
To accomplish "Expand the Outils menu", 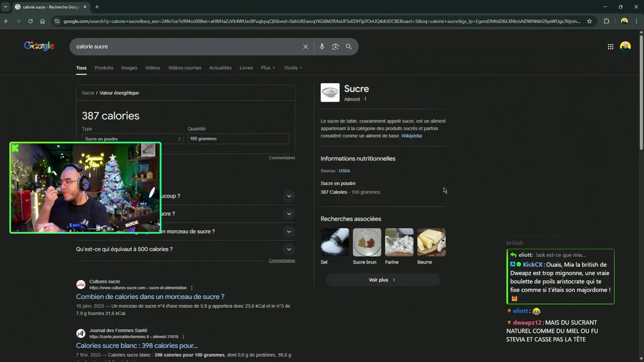I will [293, 68].
